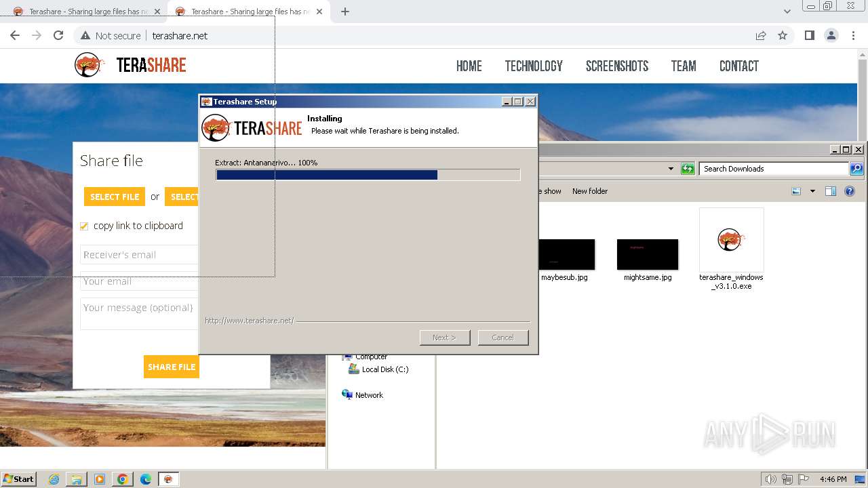Open a new browser tab
The width and height of the screenshot is (868, 488).
(345, 12)
